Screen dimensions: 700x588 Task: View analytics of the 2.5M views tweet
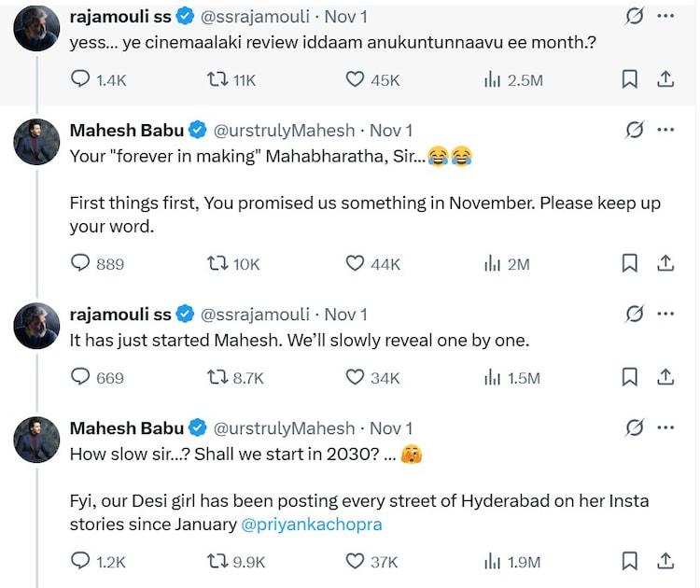(492, 80)
